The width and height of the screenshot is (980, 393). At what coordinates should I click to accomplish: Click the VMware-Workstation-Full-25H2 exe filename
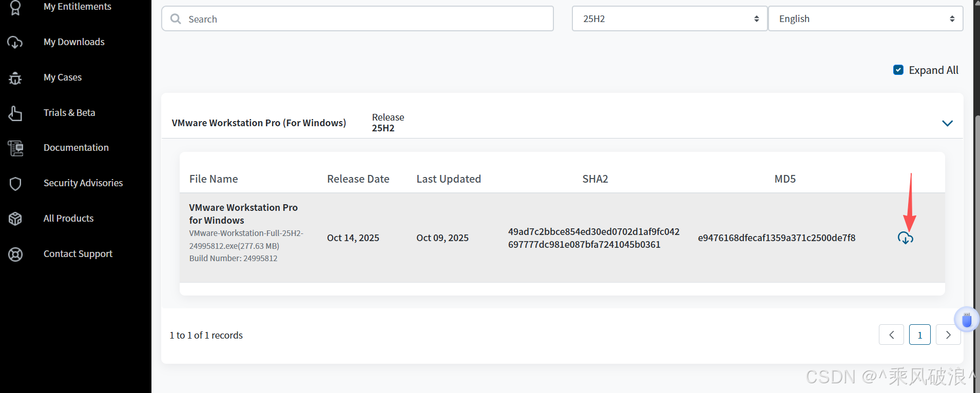point(246,240)
